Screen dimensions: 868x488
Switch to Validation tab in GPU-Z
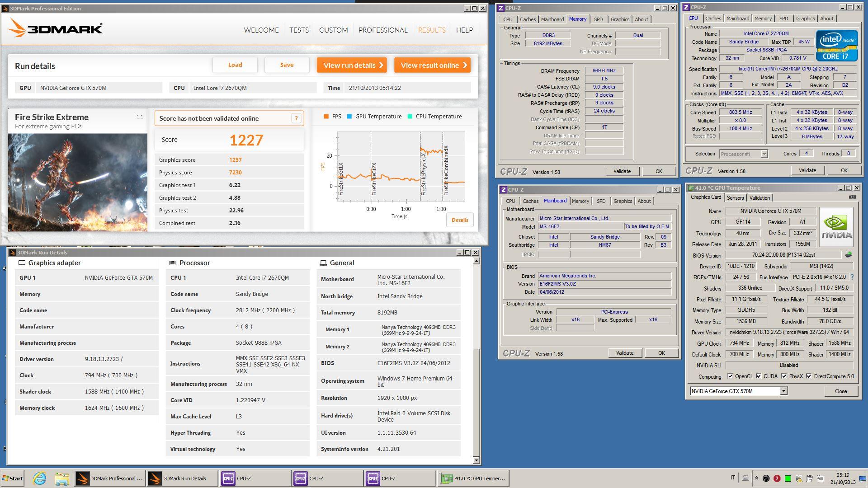(759, 198)
